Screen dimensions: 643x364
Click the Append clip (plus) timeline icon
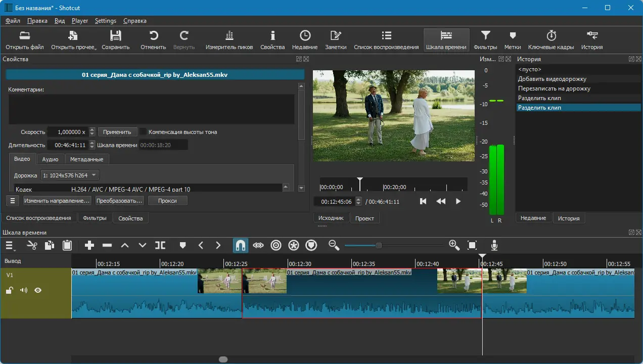pos(89,245)
